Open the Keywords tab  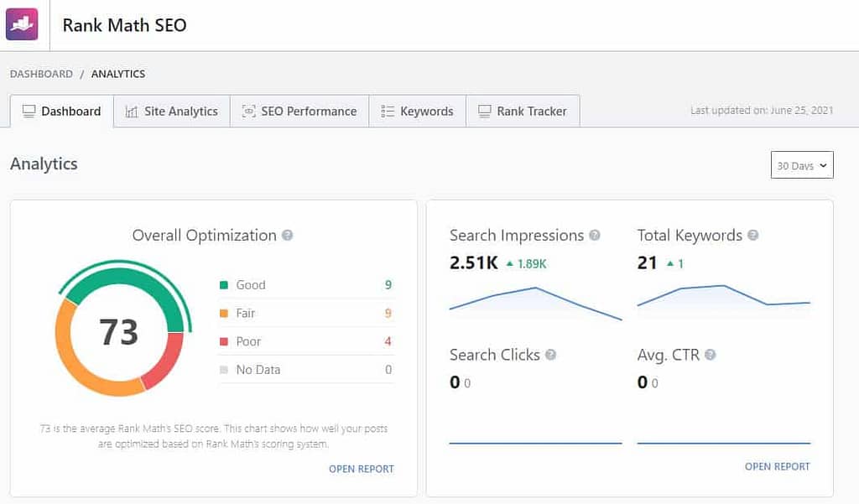(x=418, y=112)
